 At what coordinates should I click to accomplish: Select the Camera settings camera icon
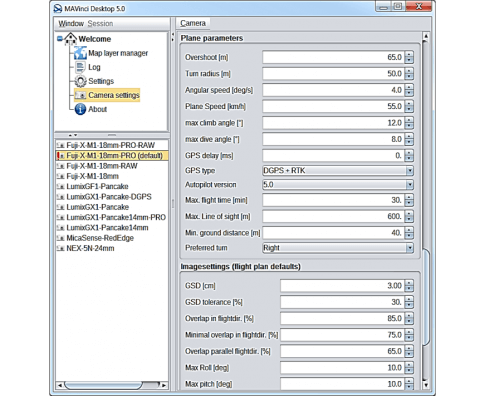click(x=80, y=95)
